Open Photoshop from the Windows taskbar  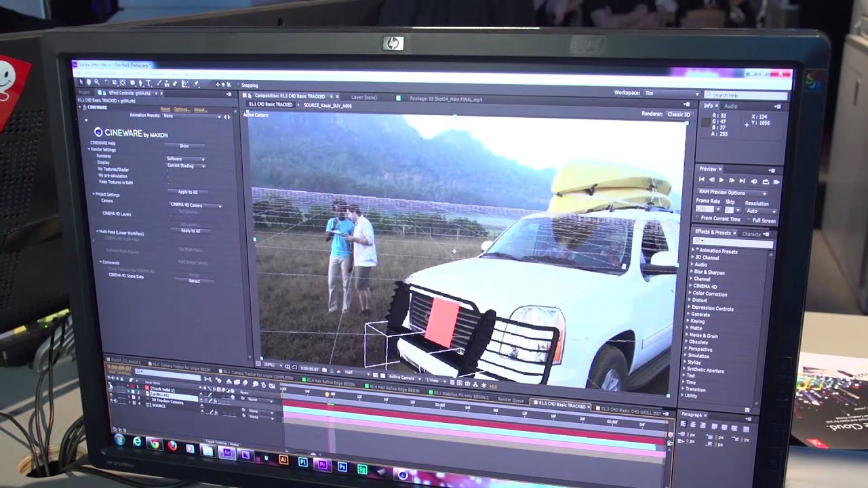[x=342, y=467]
